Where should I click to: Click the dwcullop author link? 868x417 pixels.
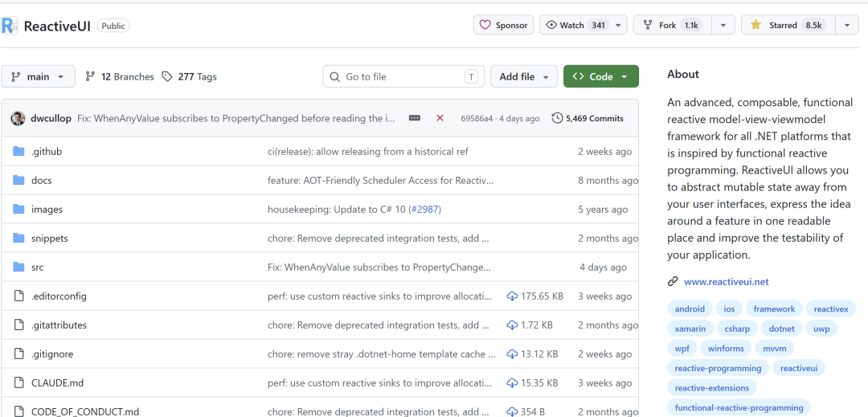click(51, 118)
